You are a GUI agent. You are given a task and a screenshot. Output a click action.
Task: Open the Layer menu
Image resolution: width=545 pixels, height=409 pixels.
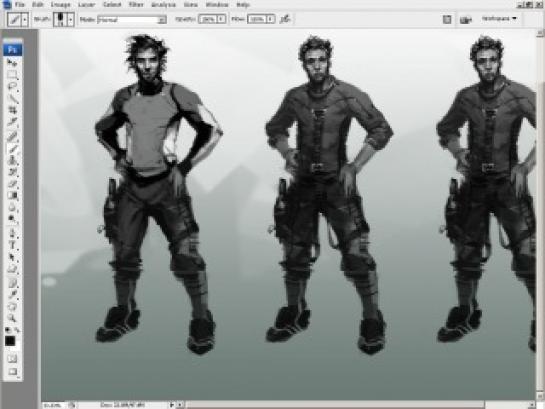pyautogui.click(x=87, y=5)
